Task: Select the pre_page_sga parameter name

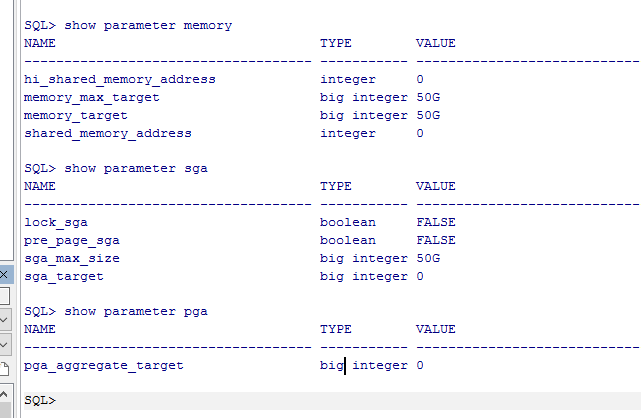Action: (68, 240)
